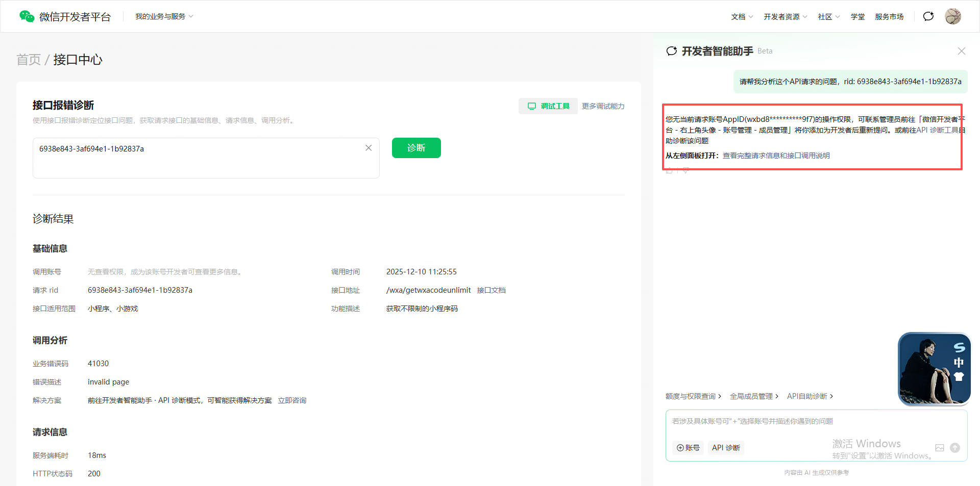Screen dimensions: 980x486
Task: Click the WeChat logo in the header
Action: (x=27, y=16)
